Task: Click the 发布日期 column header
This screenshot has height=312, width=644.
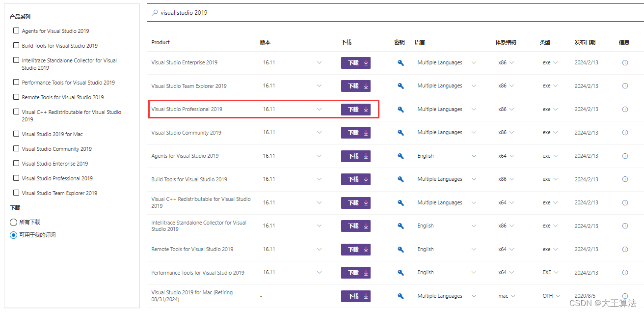Action: tap(585, 42)
